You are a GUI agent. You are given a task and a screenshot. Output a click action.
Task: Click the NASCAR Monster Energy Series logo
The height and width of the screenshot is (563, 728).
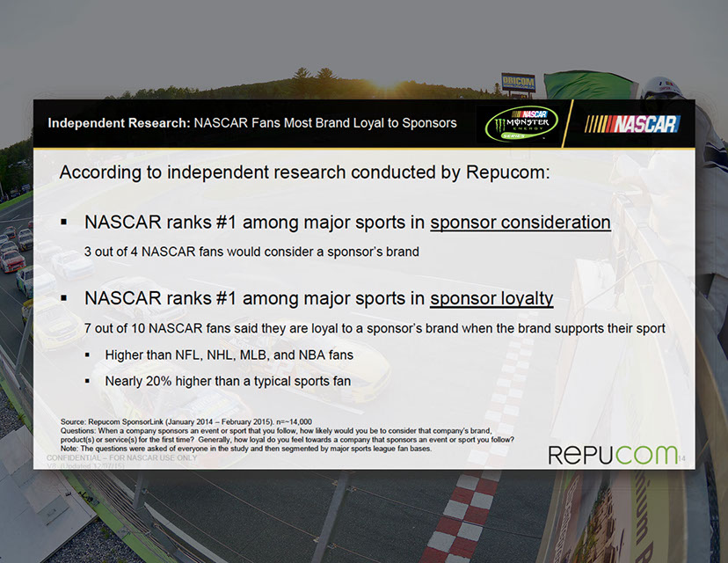tap(522, 123)
